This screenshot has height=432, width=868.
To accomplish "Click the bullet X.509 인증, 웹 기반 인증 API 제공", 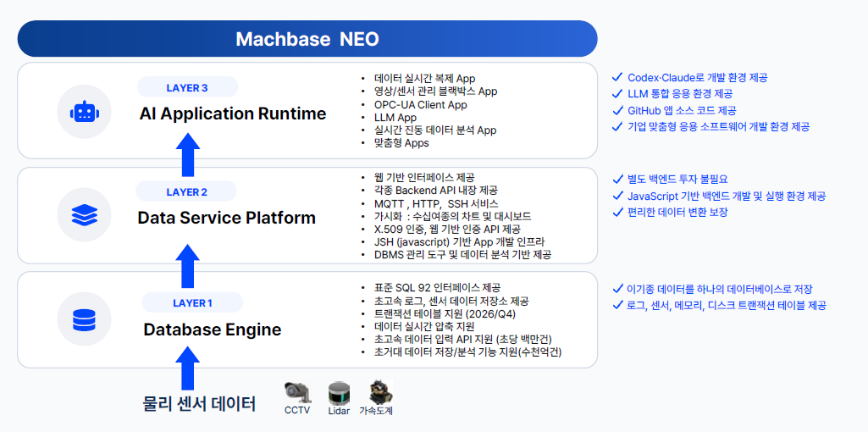I will click(x=447, y=229).
